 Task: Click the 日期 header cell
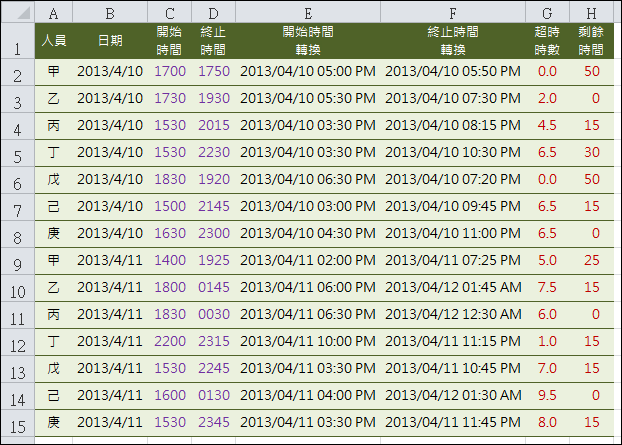pos(110,41)
